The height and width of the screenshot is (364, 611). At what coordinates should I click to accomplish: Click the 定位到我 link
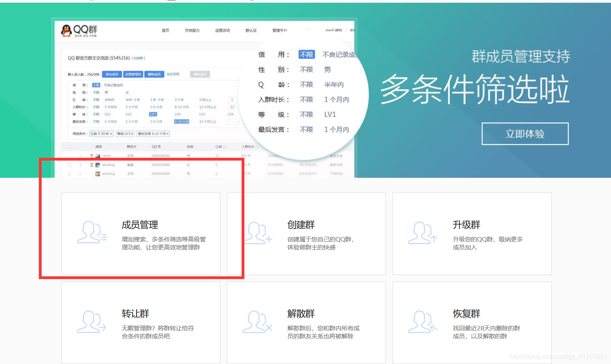pyautogui.click(x=173, y=74)
